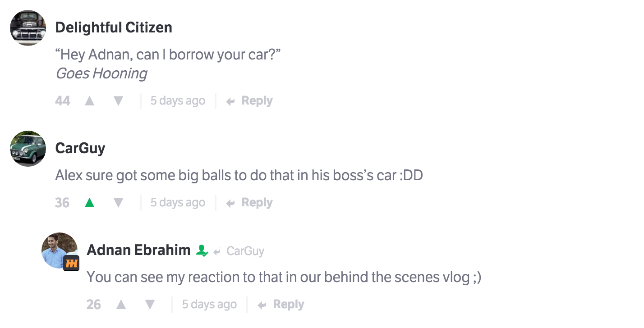
Task: Downvote CarGuy's comment
Action: click(118, 203)
